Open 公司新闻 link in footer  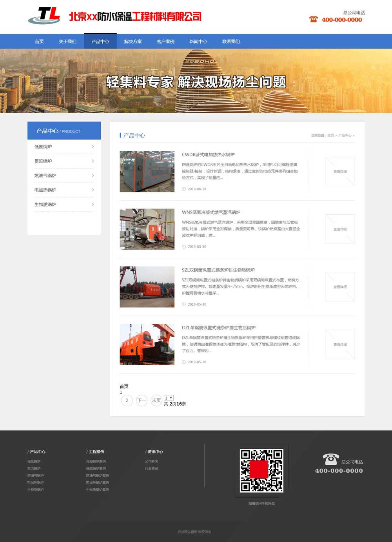tap(151, 461)
